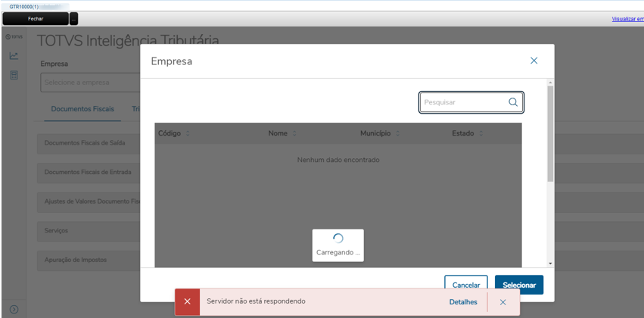The height and width of the screenshot is (318, 644).
Task: Select the GTR10000(1) window tab
Action: [36, 7]
